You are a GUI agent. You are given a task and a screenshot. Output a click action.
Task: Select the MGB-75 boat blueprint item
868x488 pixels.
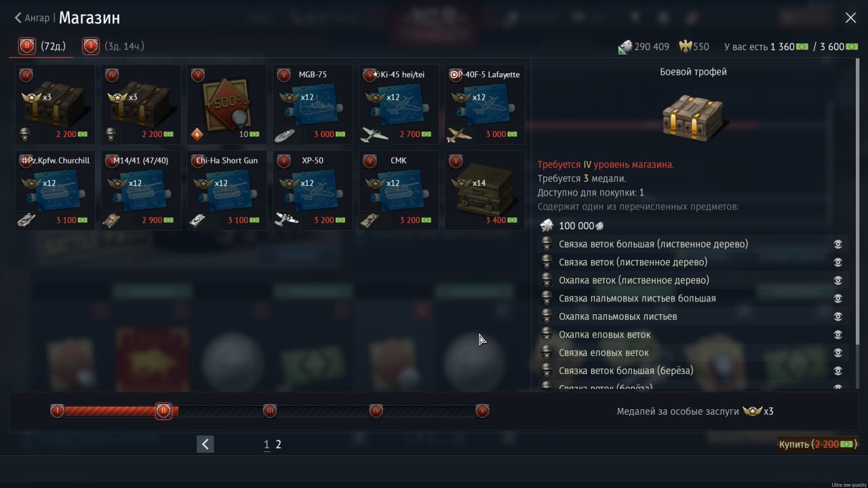[313, 105]
